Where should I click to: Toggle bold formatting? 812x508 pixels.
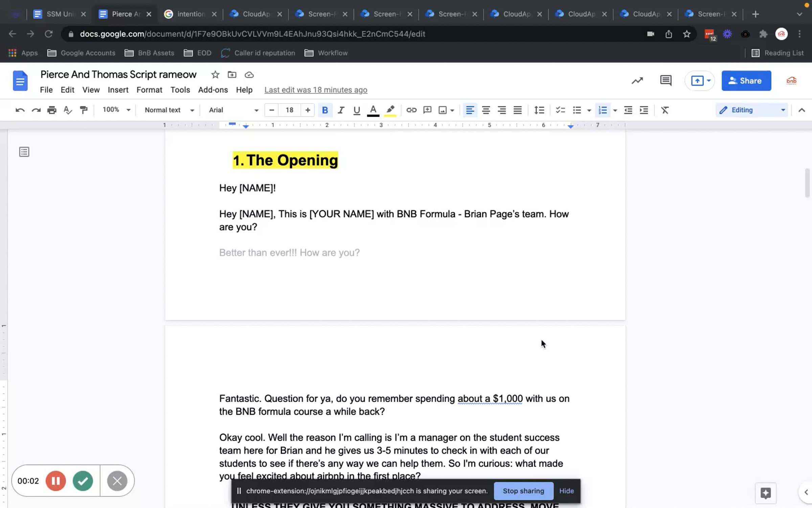325,110
